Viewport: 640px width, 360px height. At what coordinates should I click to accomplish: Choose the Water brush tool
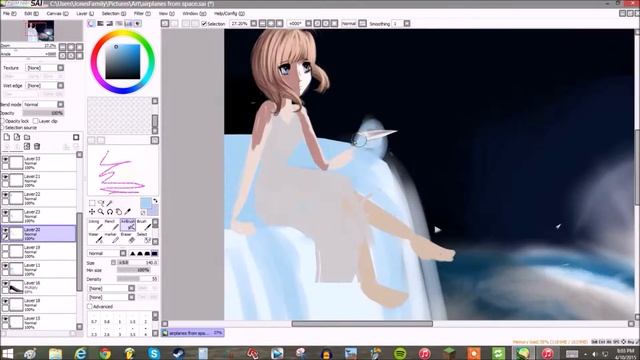coord(96,238)
